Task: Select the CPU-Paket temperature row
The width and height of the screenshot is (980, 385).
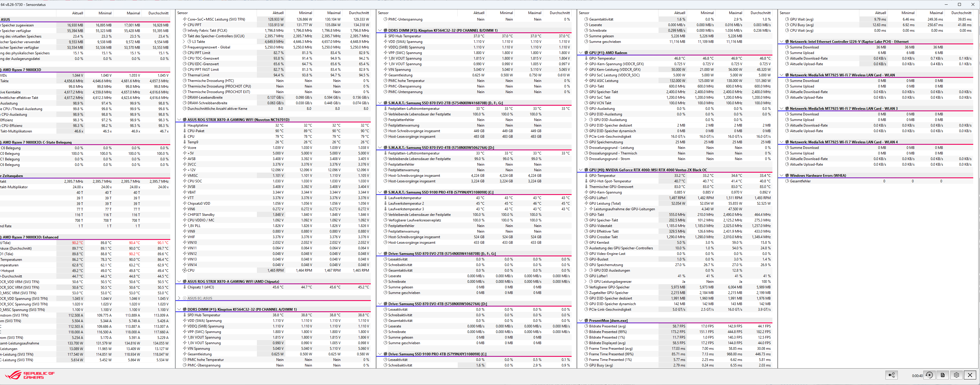Action: (196, 131)
